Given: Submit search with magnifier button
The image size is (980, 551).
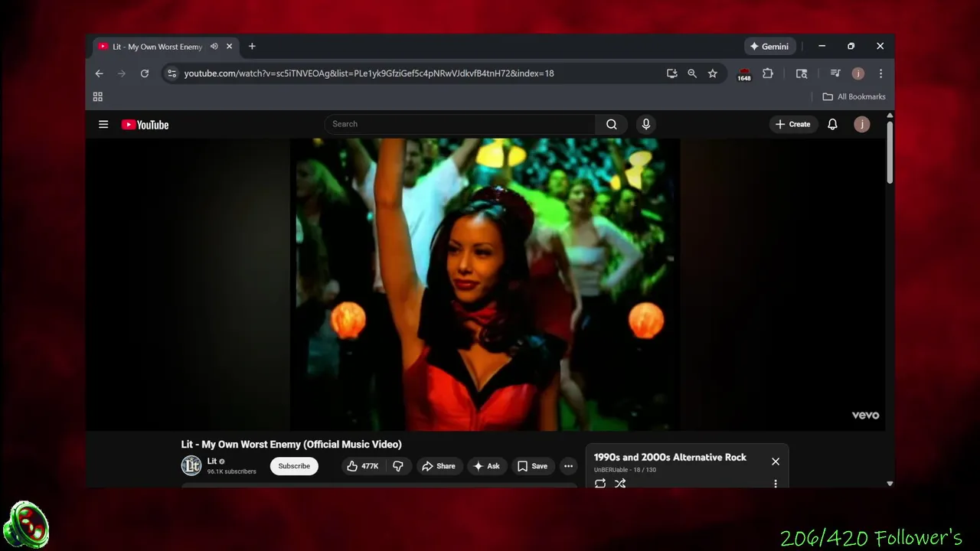Looking at the screenshot, I should pyautogui.click(x=612, y=124).
